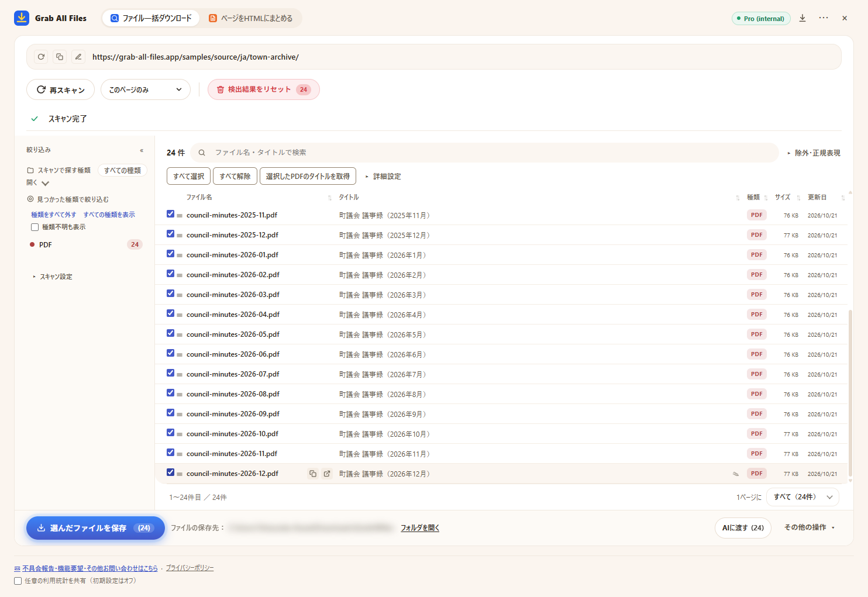Enable 任意の利用統計を共有 checkbox
Image resolution: width=868 pixels, height=597 pixels.
tap(18, 581)
